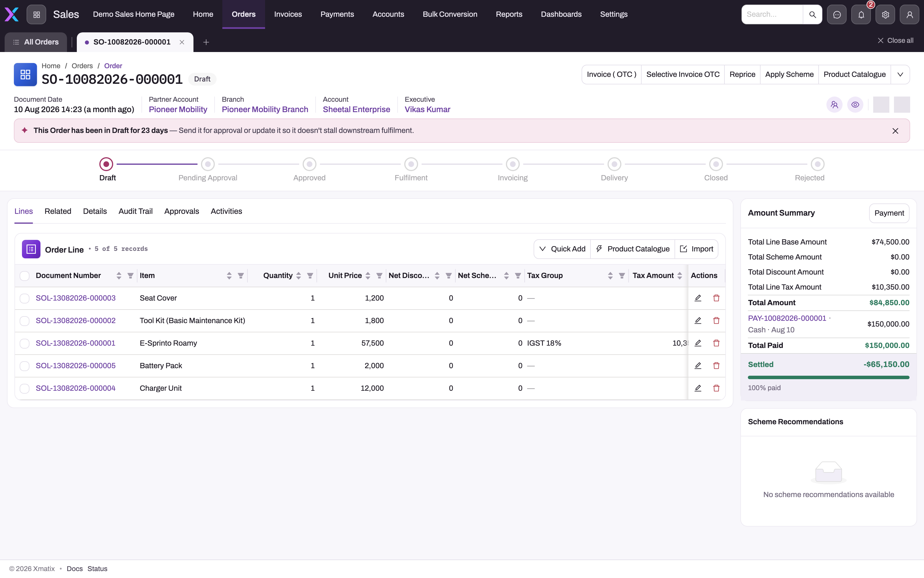
Task: Open the Sheetal Enterprise account link
Action: tap(356, 110)
